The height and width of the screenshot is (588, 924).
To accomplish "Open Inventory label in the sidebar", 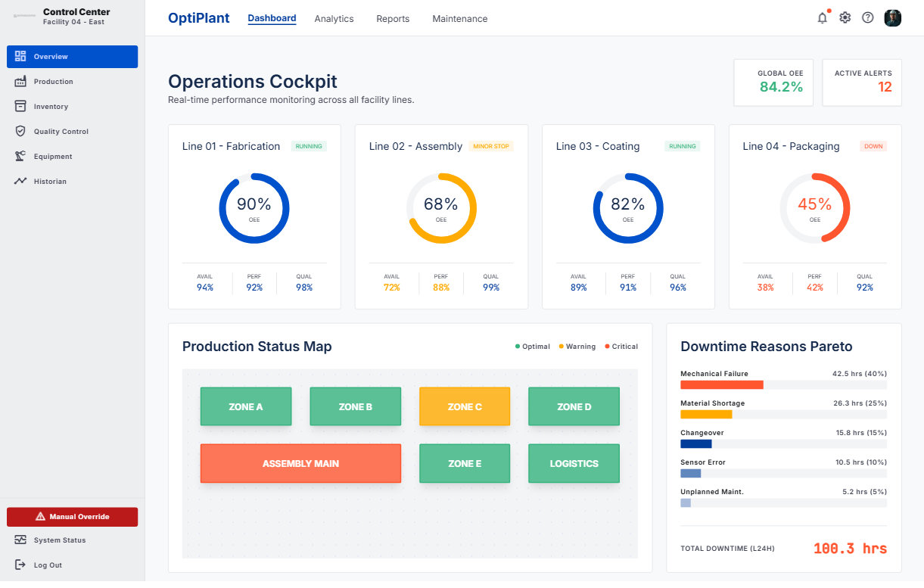I will (51, 107).
